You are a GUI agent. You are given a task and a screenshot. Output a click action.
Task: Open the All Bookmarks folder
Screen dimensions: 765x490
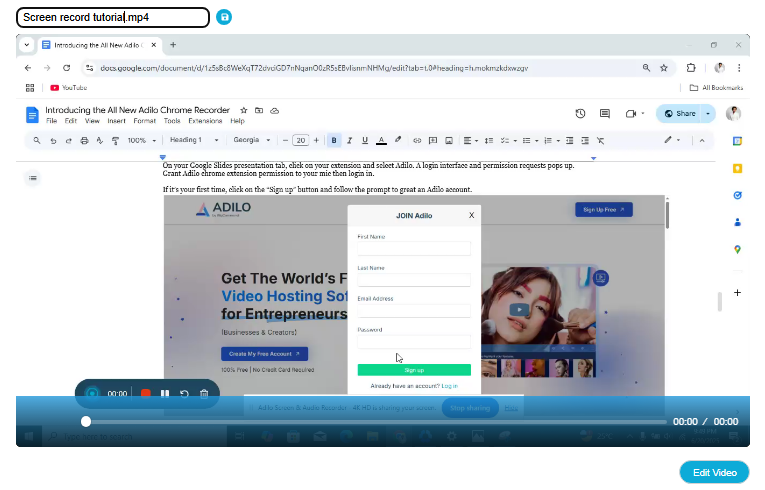click(716, 88)
